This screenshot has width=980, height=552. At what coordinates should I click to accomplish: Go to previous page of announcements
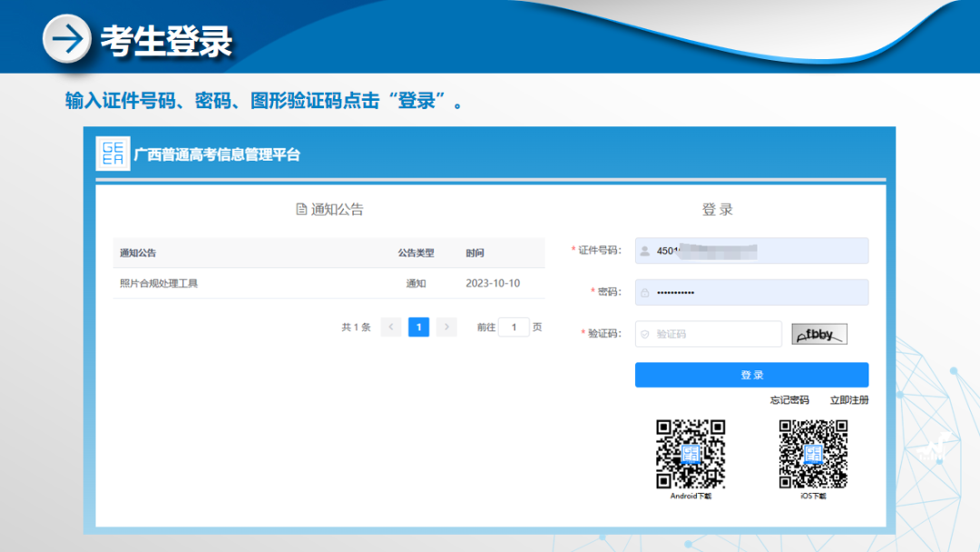click(391, 327)
